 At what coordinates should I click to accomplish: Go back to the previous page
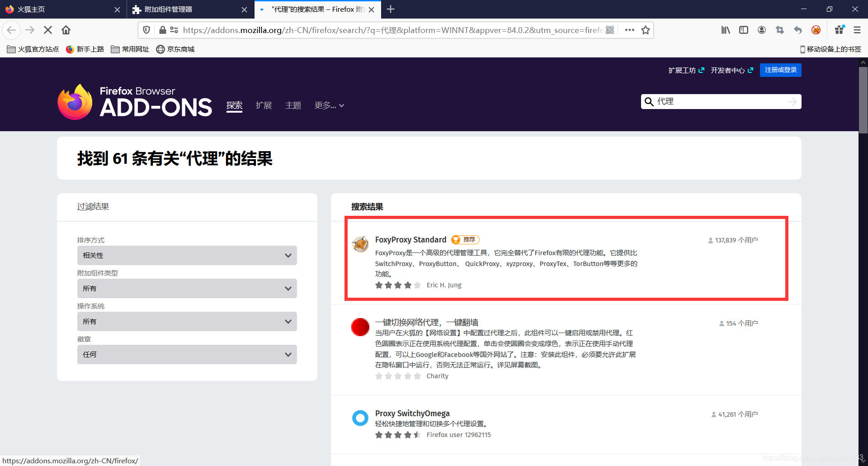point(11,30)
